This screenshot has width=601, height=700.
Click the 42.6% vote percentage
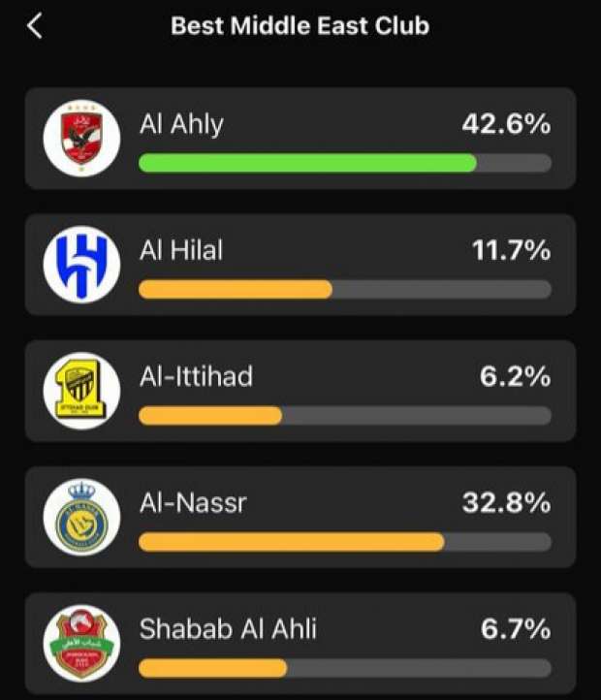504,124
